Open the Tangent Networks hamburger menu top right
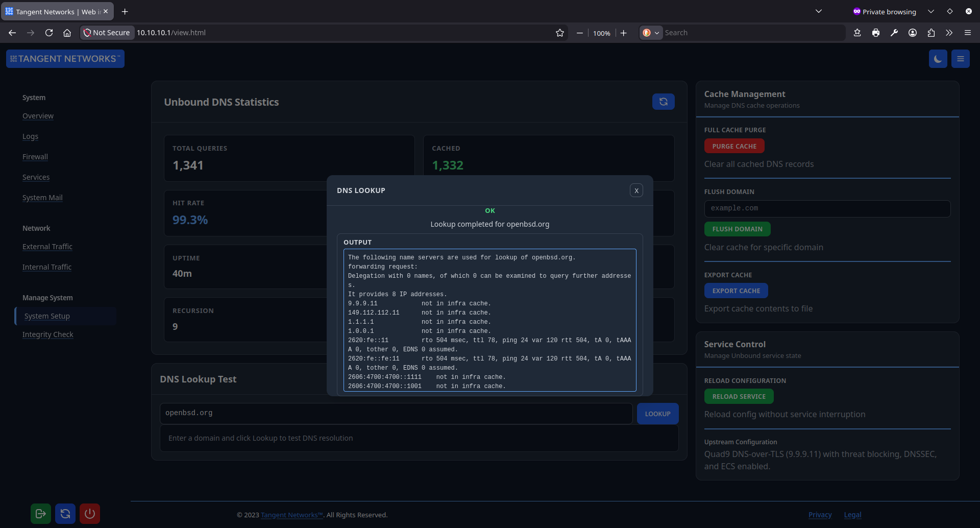980x528 pixels. (960, 58)
